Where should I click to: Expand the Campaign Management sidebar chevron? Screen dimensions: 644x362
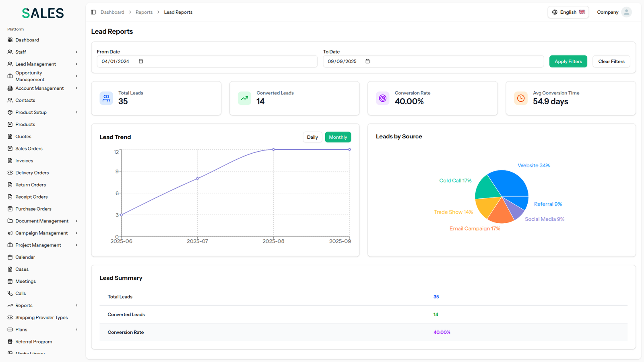pos(76,233)
